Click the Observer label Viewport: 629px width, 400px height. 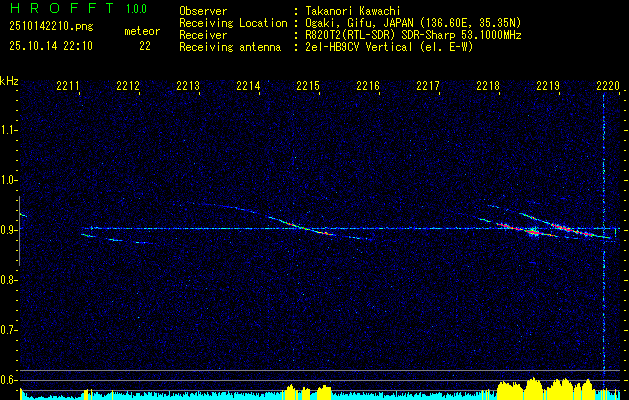point(203,11)
